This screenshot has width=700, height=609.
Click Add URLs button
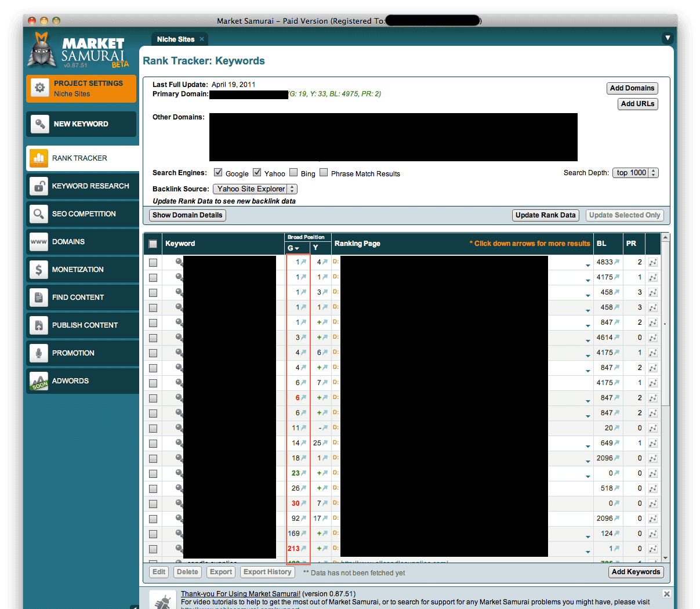638,104
